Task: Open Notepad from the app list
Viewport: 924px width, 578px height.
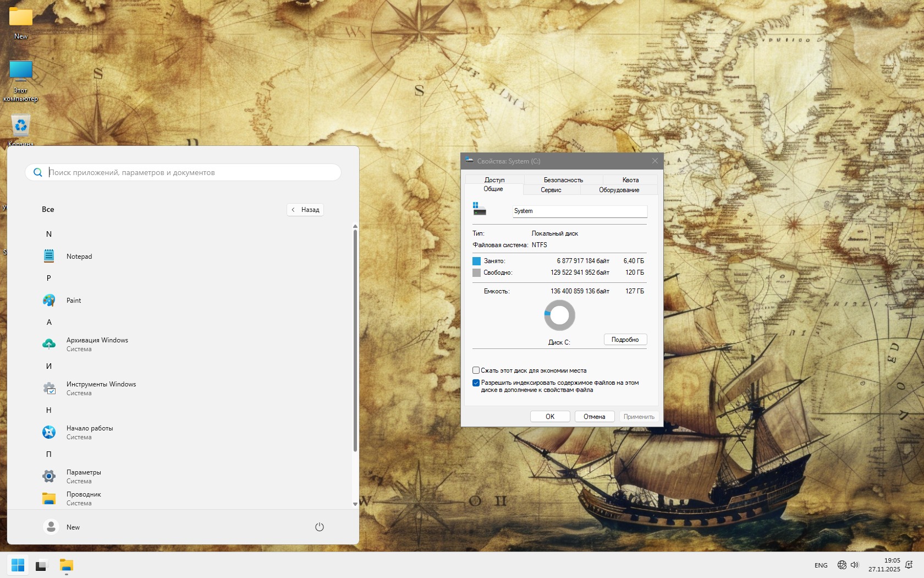Action: pyautogui.click(x=79, y=256)
